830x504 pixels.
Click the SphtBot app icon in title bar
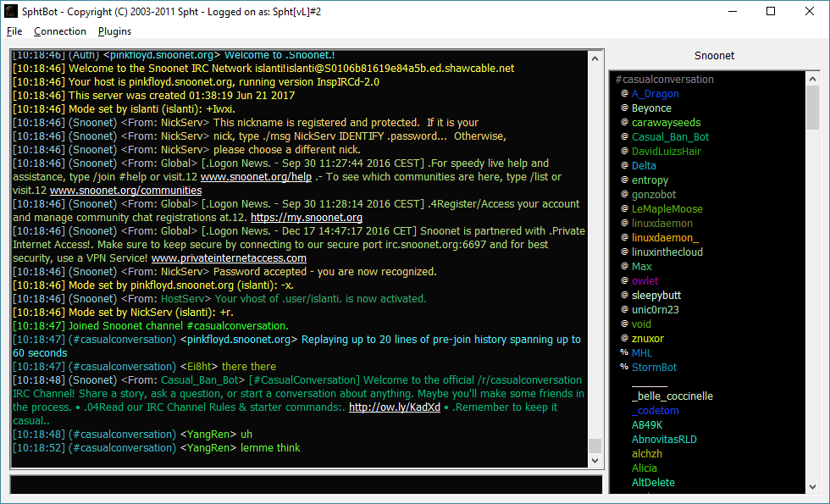coord(10,11)
